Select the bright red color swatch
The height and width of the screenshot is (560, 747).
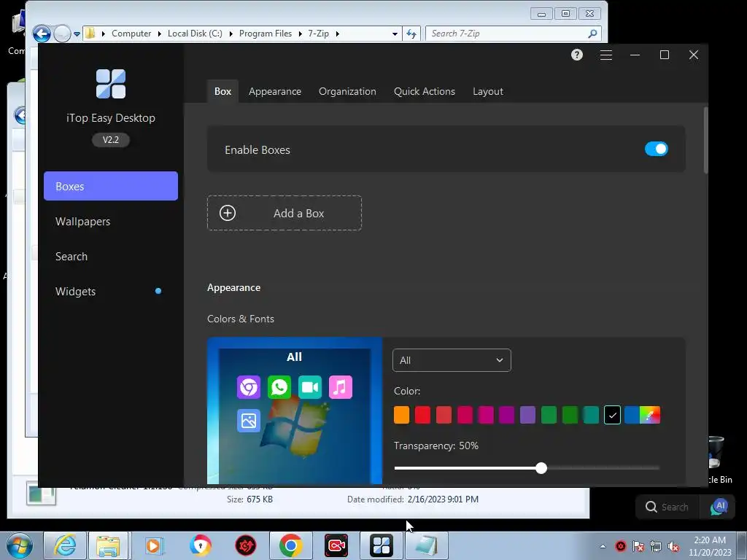422,415
